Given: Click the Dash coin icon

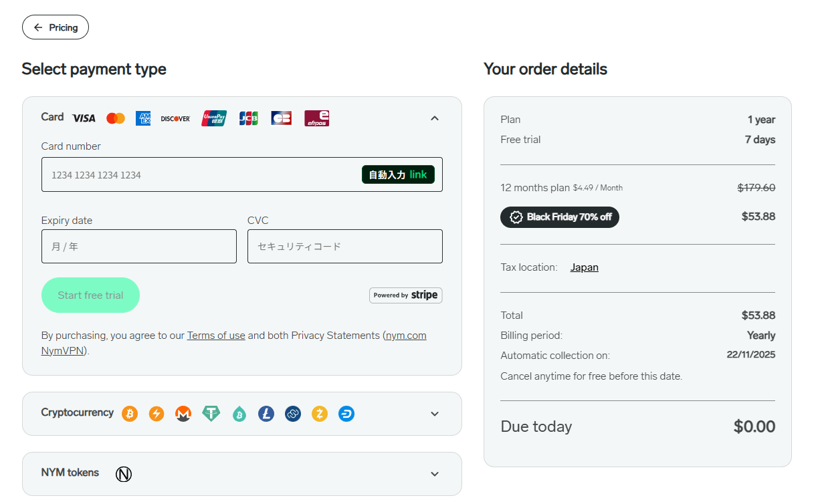Looking at the screenshot, I should point(346,414).
